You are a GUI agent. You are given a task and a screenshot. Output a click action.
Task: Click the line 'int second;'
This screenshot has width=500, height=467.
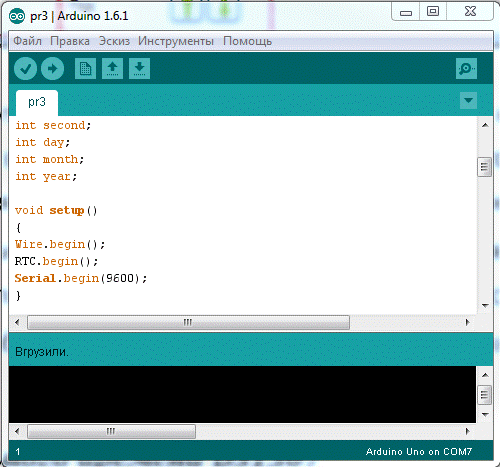click(53, 126)
